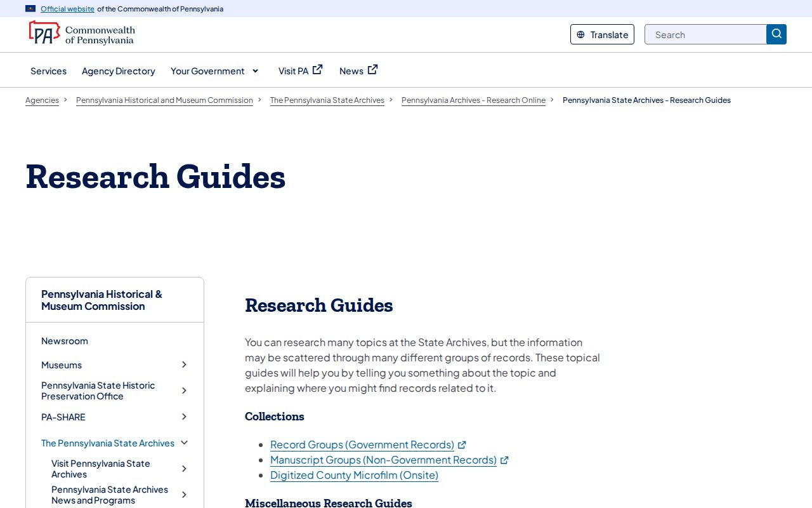Viewport: 812px width, 508px height.
Task: Open Pennsylvania Archives - Research Online breadcrumb
Action: point(473,100)
